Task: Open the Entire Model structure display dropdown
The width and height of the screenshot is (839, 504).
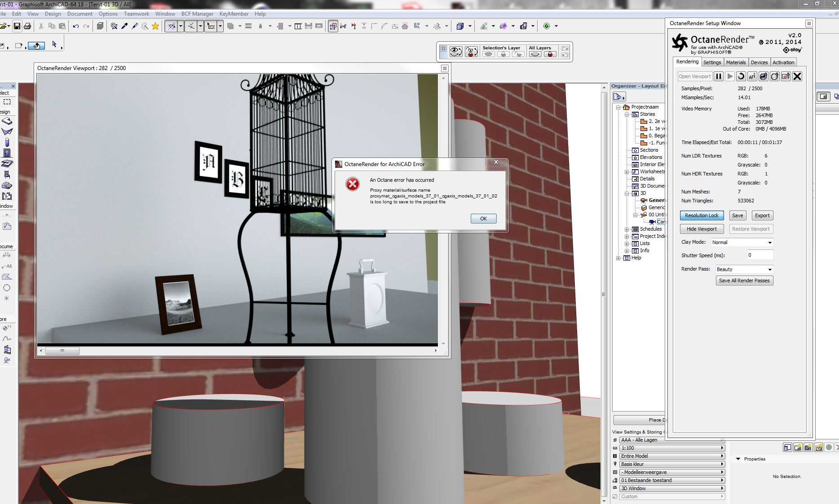Action: [672, 456]
